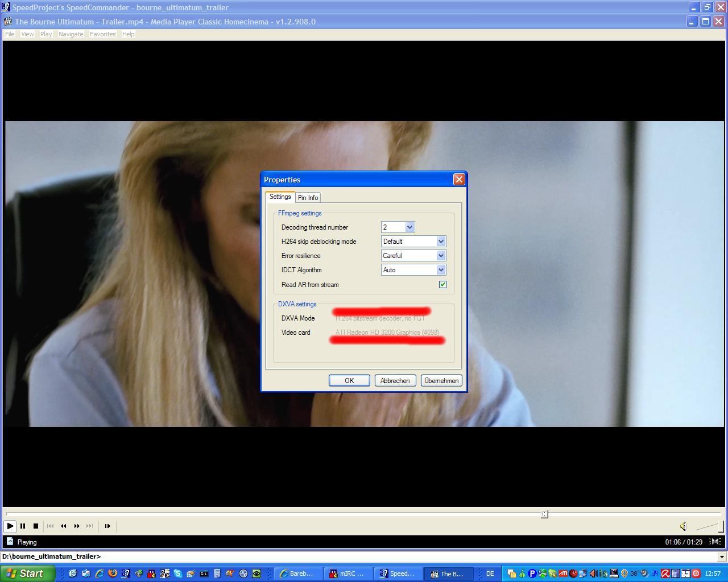Open the Favorites menu

click(102, 34)
